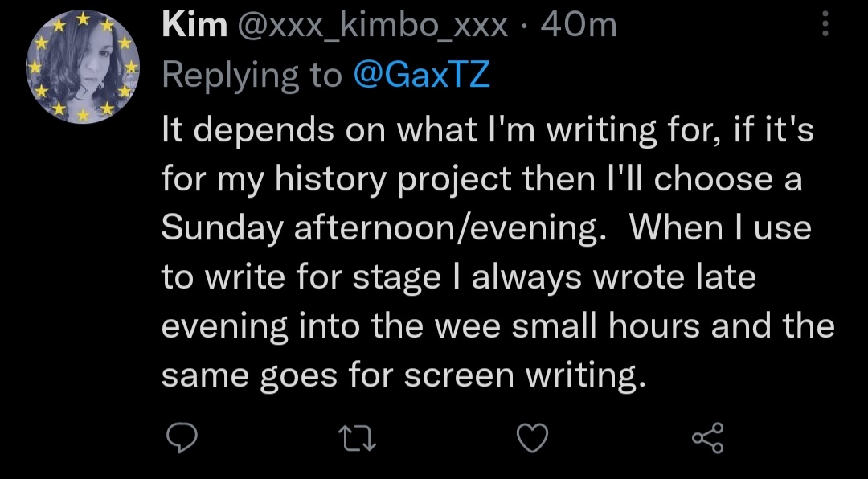Open Kim's profile picture
The image size is (868, 479).
(83, 68)
